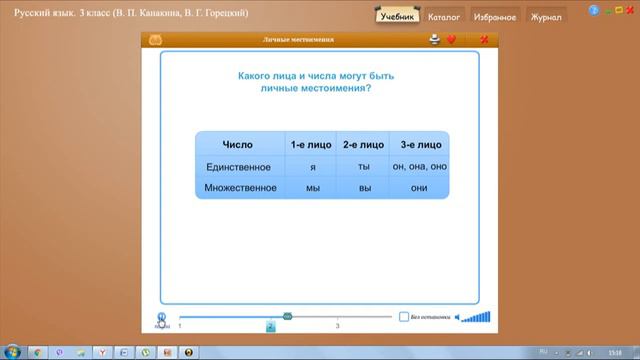Switch to the Каталог tab
Screen dimensions: 640x360
click(x=444, y=17)
